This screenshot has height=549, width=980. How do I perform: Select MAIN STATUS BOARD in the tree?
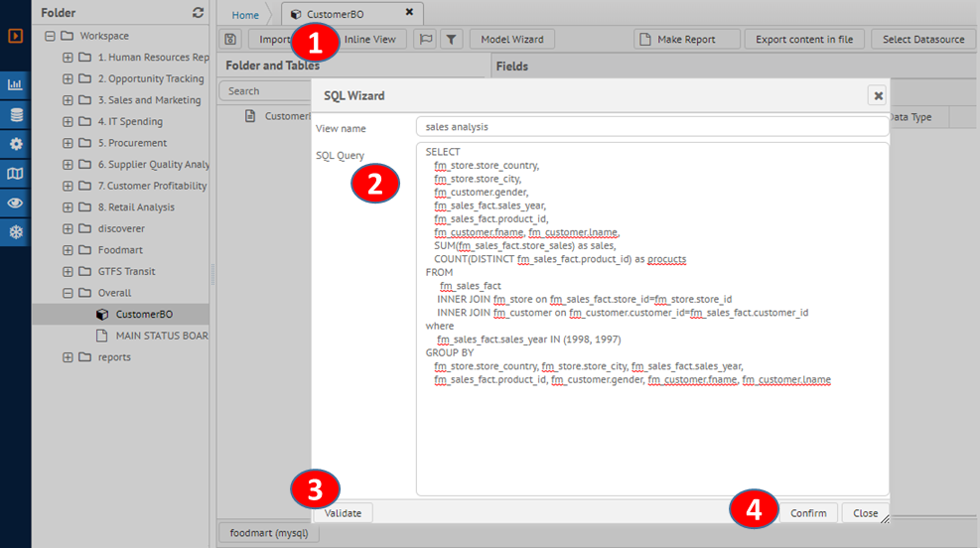click(161, 336)
